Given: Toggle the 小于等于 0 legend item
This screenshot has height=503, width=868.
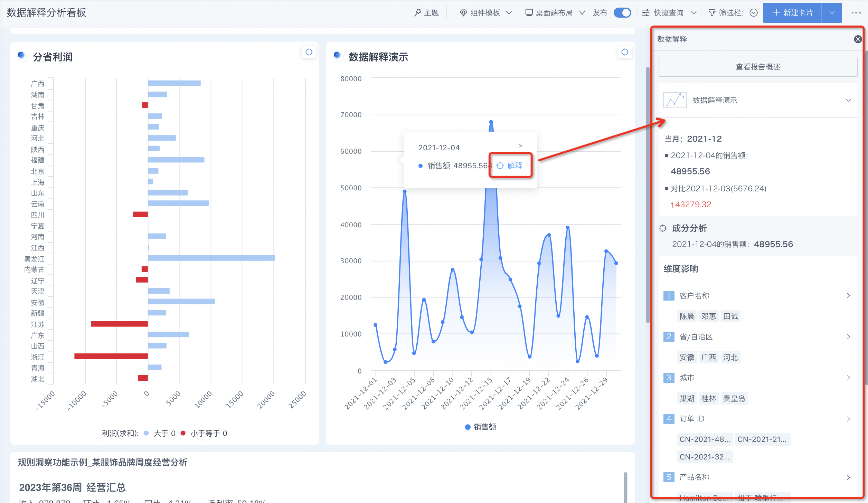Looking at the screenshot, I should (x=204, y=433).
